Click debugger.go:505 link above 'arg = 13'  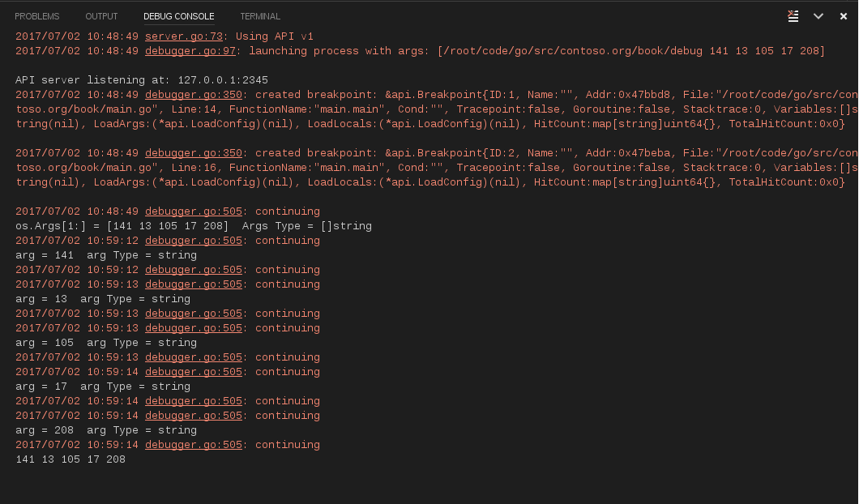coord(193,284)
